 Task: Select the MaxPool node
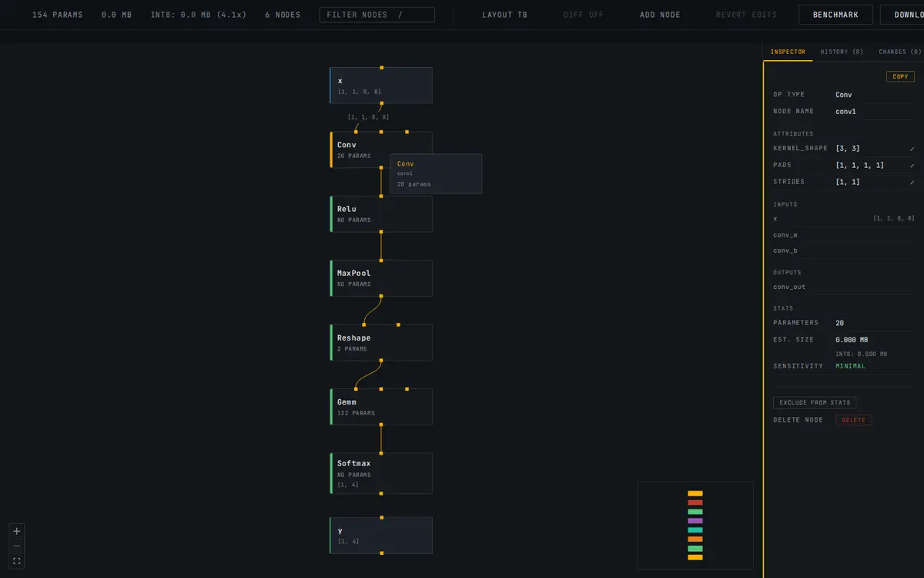(381, 278)
